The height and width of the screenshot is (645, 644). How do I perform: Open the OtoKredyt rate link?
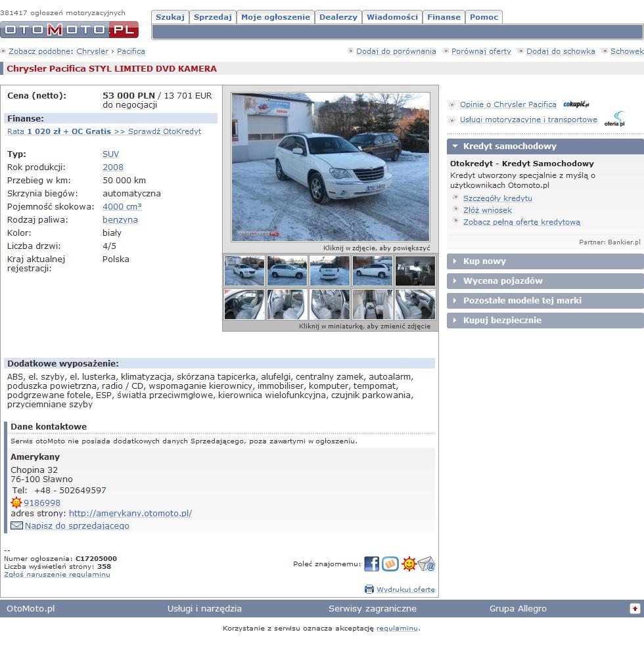104,131
